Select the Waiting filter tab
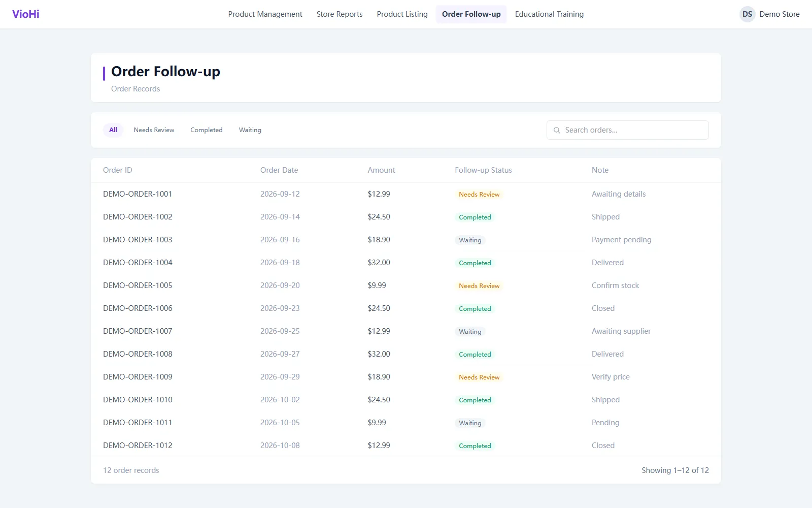Image resolution: width=812 pixels, height=508 pixels. click(x=250, y=130)
